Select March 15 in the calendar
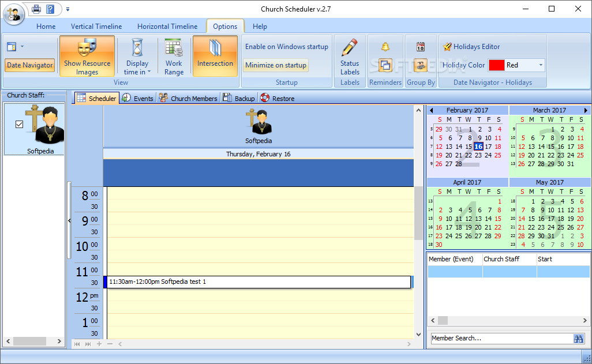592x364 pixels. tap(551, 147)
